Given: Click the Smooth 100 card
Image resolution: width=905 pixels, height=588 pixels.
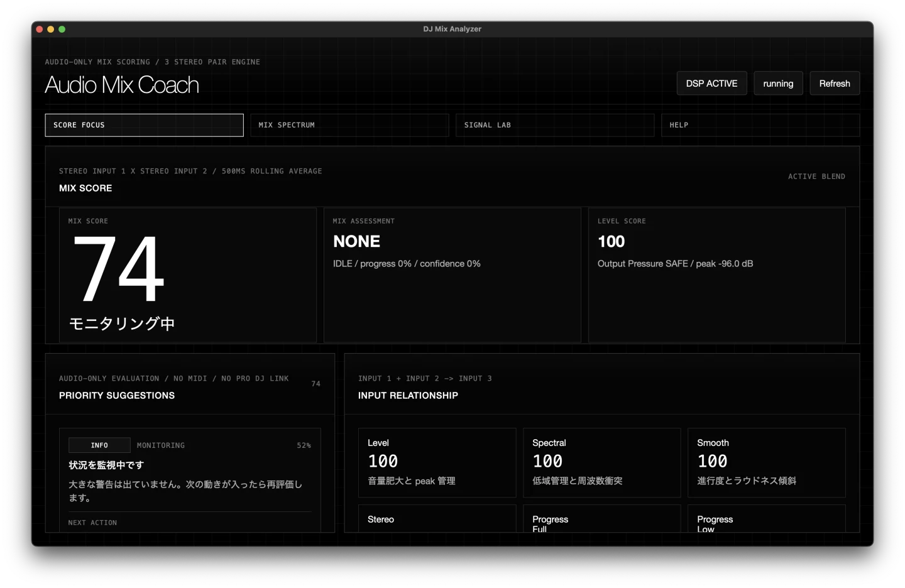Looking at the screenshot, I should tap(766, 462).
